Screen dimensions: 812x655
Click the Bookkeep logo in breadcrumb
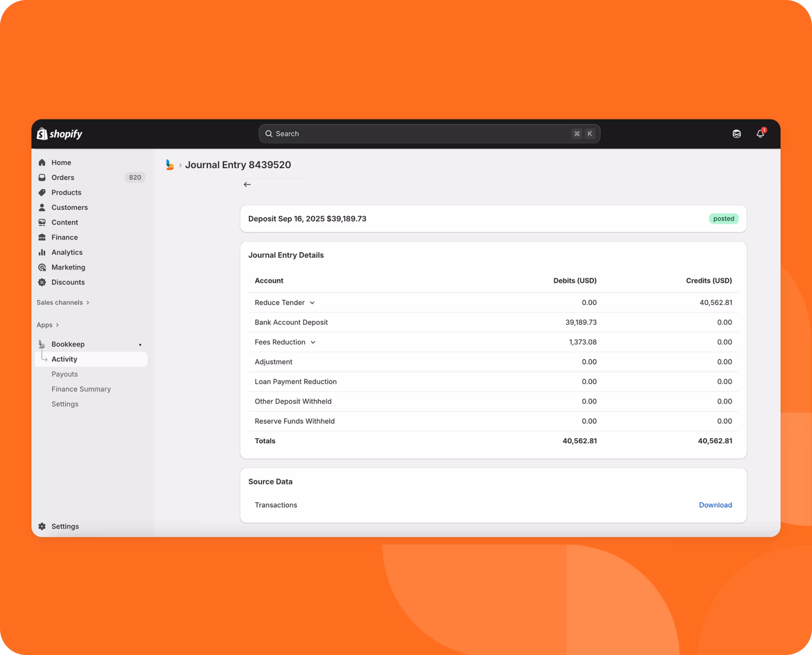(x=170, y=165)
